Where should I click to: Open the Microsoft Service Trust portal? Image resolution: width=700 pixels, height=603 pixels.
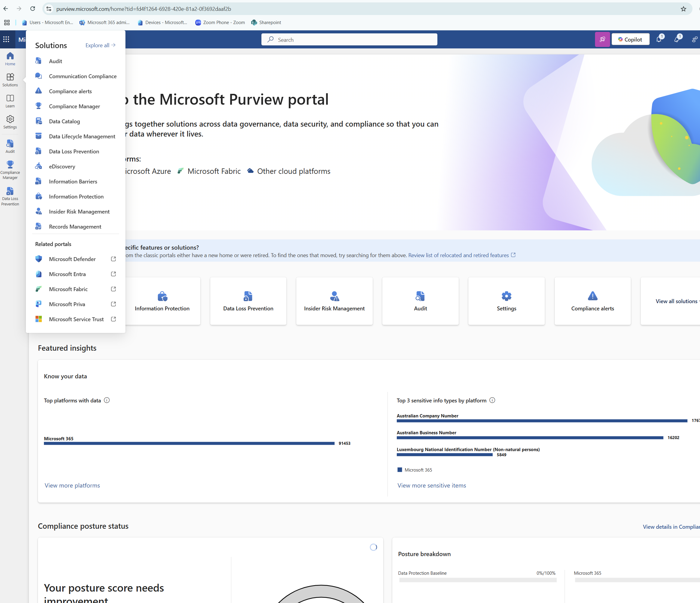click(76, 319)
